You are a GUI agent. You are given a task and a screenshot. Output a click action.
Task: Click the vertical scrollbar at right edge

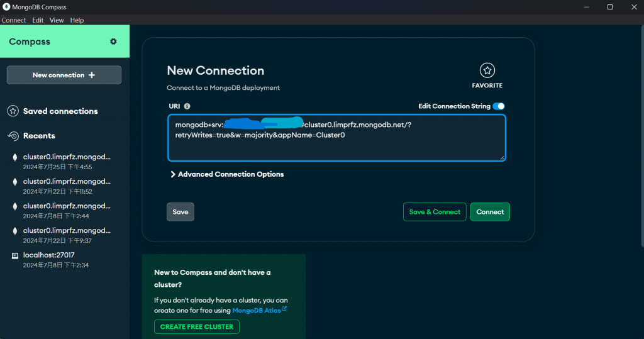[x=642, y=136]
